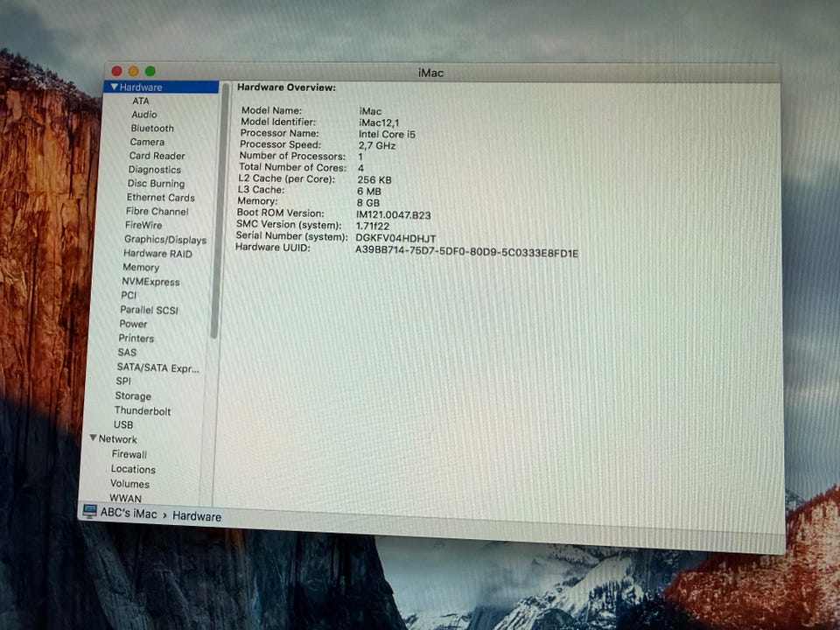The height and width of the screenshot is (630, 840).
Task: Select ATA in the sidebar
Action: click(x=141, y=101)
